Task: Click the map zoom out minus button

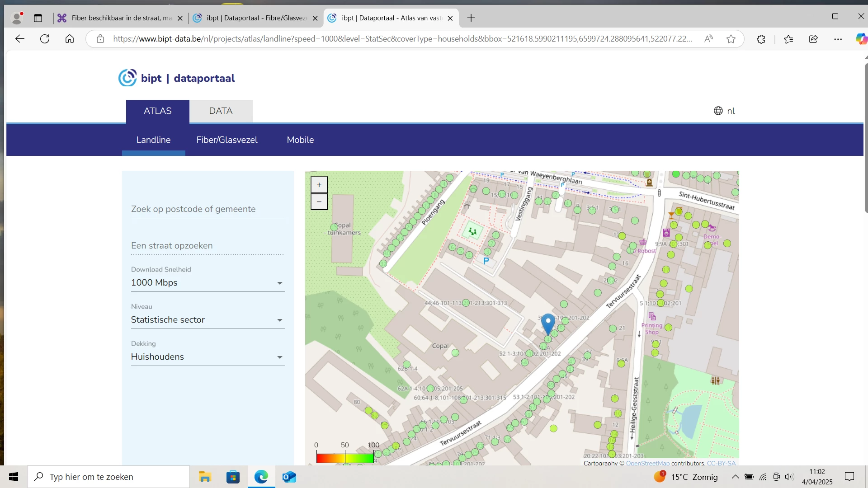Action: [319, 202]
